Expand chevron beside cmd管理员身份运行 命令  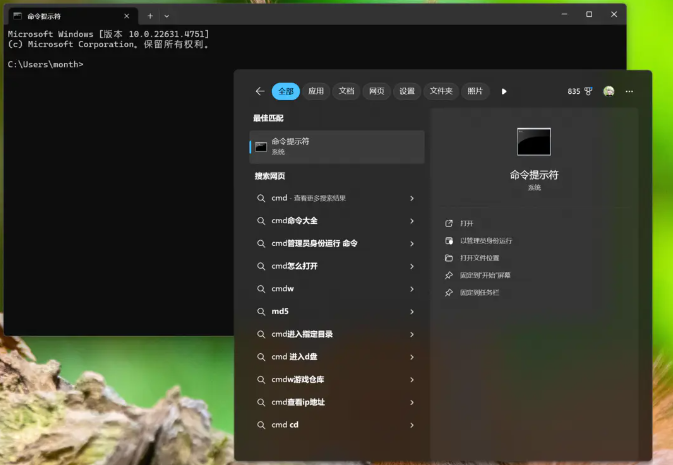point(412,244)
